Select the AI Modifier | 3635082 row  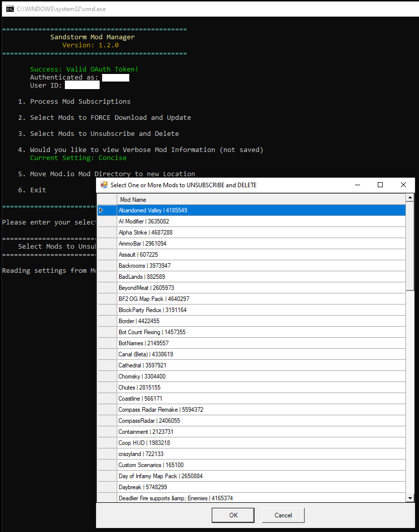pyautogui.click(x=261, y=221)
